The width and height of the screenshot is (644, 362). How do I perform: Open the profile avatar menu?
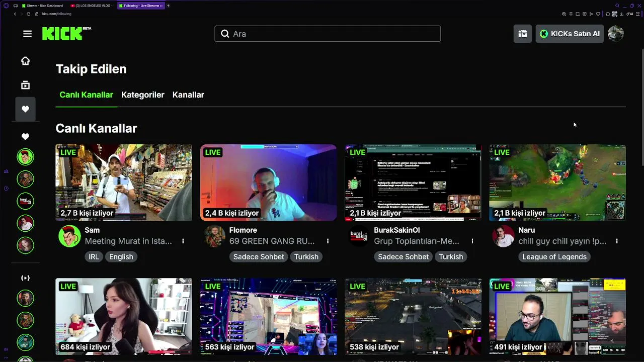[x=616, y=34]
